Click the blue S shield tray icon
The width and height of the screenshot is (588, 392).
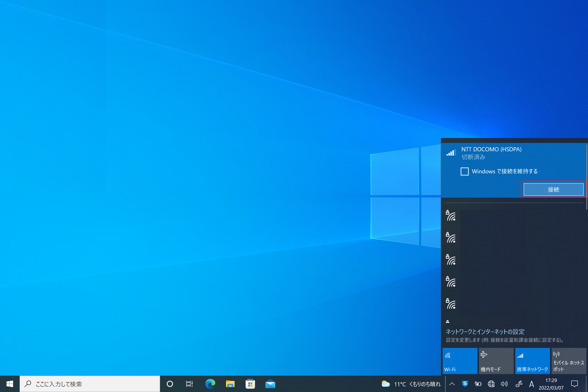(465, 384)
